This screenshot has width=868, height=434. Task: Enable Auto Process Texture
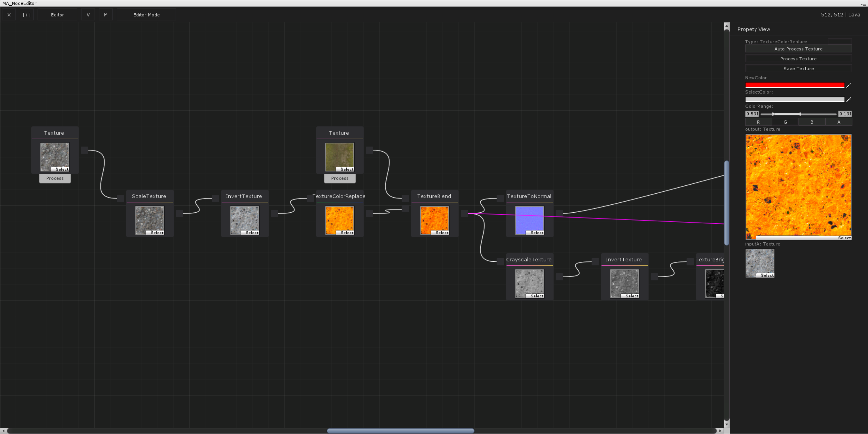coord(798,49)
